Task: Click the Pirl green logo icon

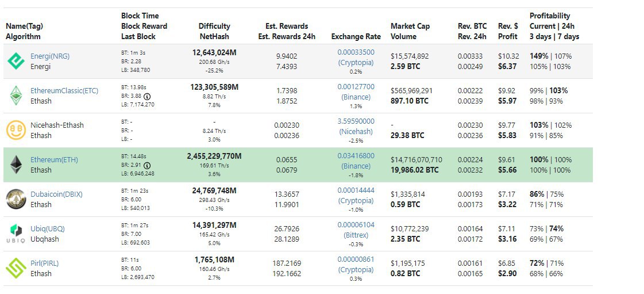Action: [x=16, y=268]
